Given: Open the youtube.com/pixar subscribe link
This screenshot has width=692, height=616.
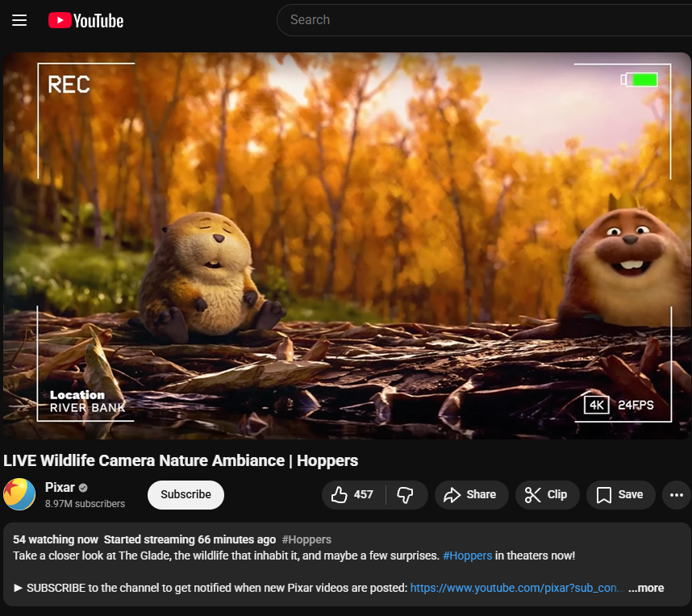Looking at the screenshot, I should [517, 588].
